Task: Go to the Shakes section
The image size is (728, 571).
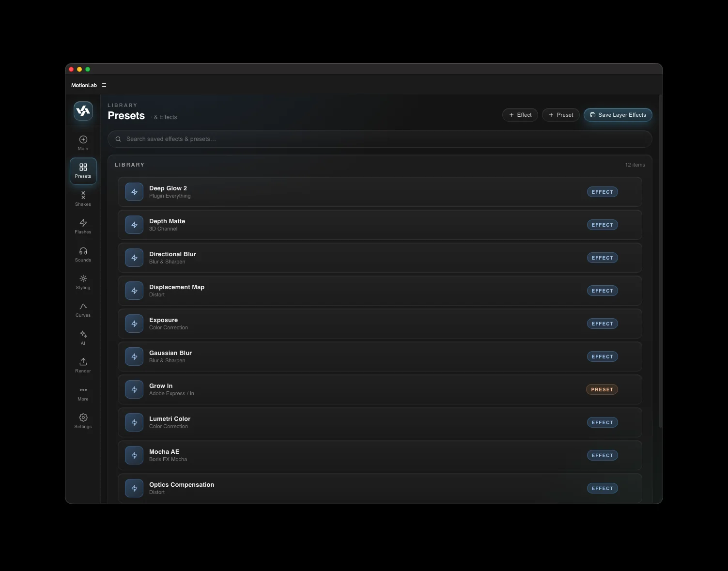Action: pyautogui.click(x=83, y=199)
